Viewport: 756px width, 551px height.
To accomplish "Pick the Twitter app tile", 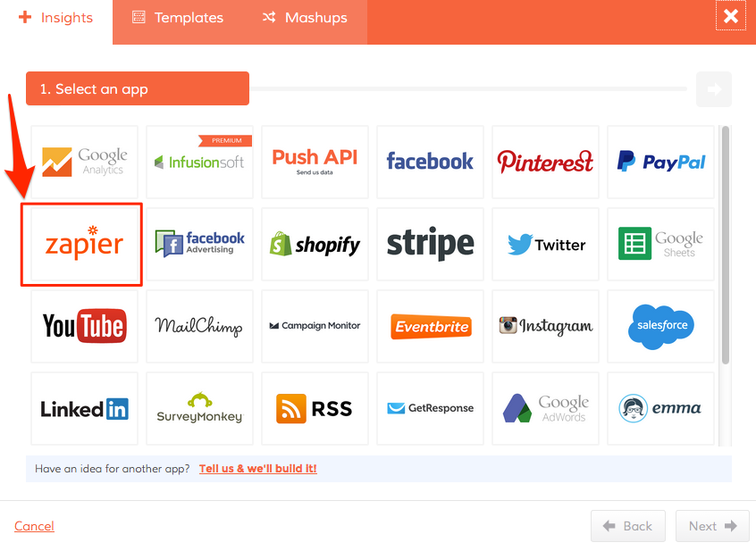I will click(545, 244).
